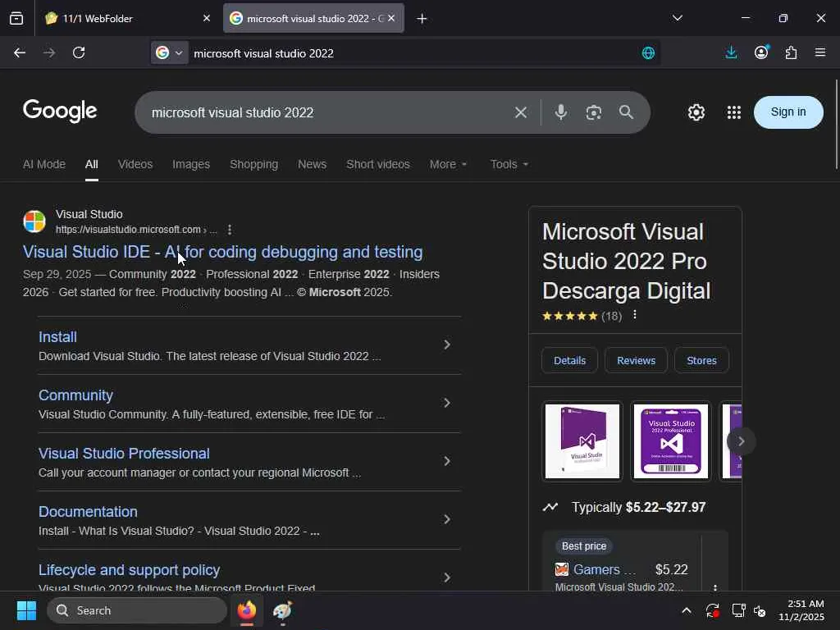Image resolution: width=840 pixels, height=630 pixels.
Task: Open the Windows Start menu
Action: [x=26, y=610]
